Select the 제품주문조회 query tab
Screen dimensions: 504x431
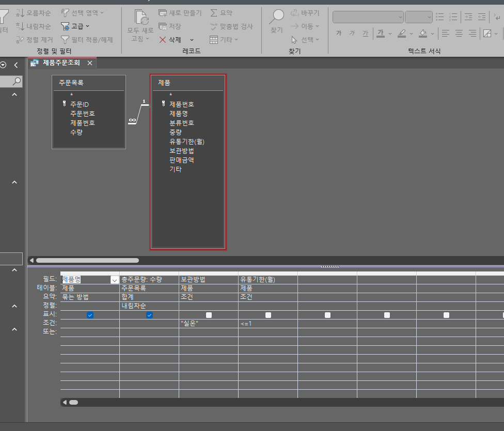point(61,63)
